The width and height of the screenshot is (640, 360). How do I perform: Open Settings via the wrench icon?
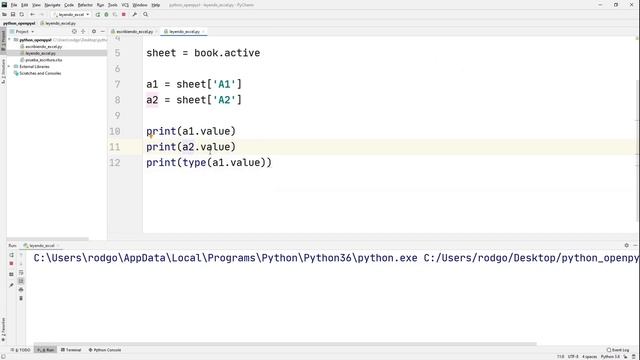click(x=134, y=14)
